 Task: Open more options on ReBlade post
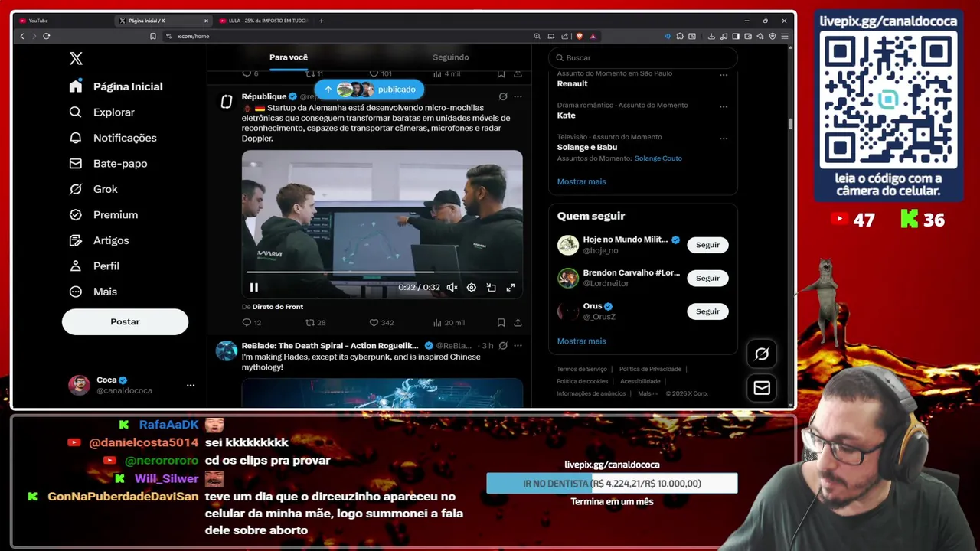click(x=518, y=346)
